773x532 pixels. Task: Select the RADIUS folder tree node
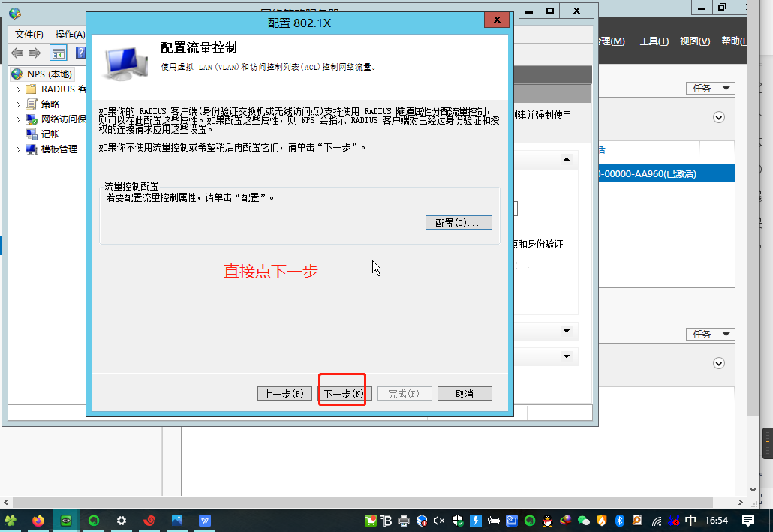coord(56,89)
